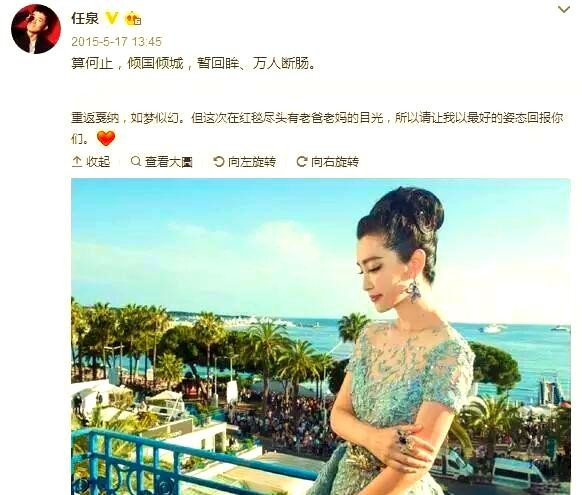
Task: View the large image via 查看大图
Action: tap(162, 161)
